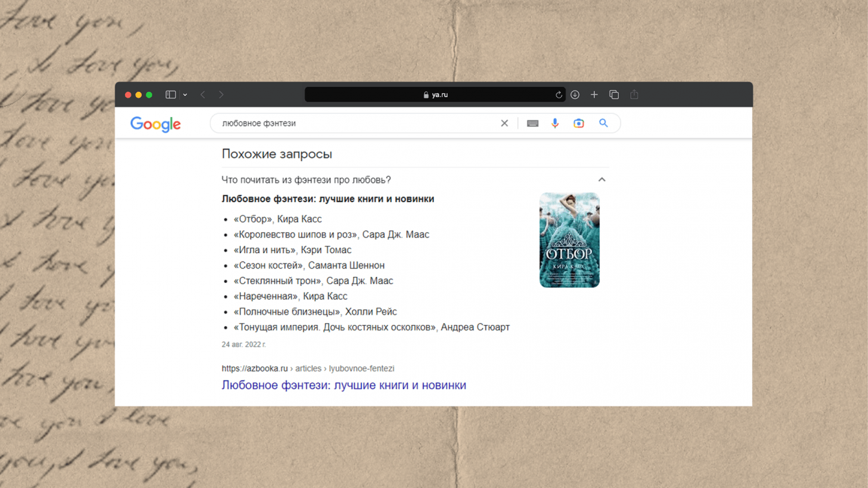Image resolution: width=868 pixels, height=488 pixels.
Task: Go forward with the browser forward arrow
Action: point(221,94)
